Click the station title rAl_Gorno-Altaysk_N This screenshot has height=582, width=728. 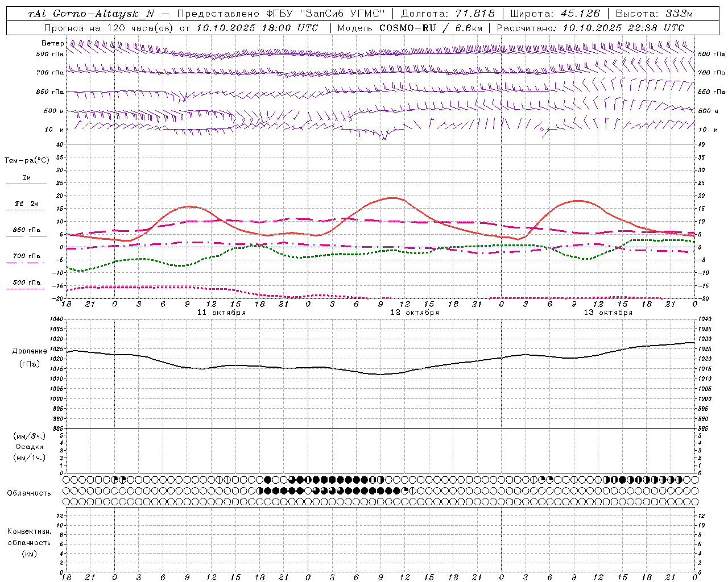[x=91, y=14]
